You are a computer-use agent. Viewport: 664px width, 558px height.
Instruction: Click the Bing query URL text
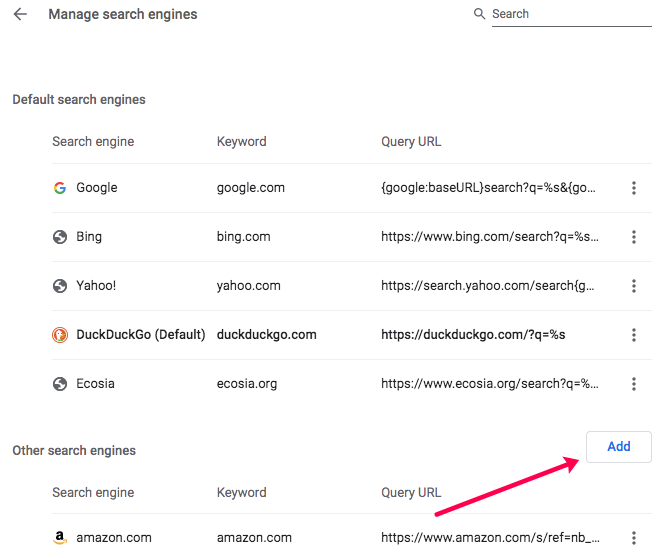(490, 237)
